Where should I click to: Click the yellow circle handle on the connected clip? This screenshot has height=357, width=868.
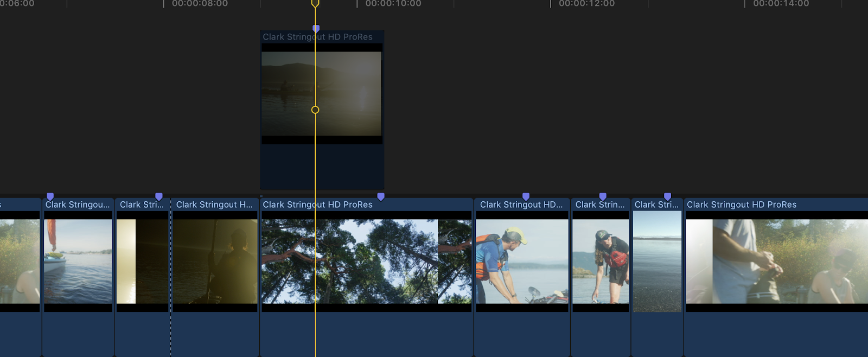(x=315, y=110)
